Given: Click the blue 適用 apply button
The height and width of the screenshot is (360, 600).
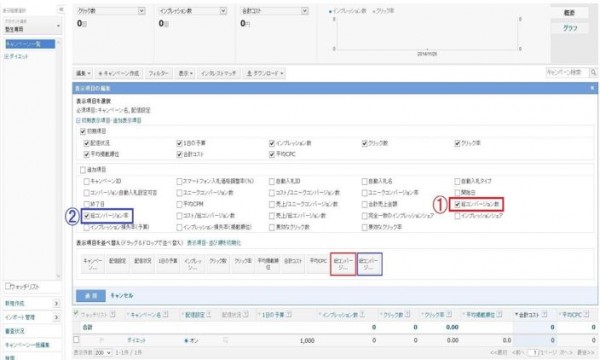Looking at the screenshot, I should click(x=91, y=295).
